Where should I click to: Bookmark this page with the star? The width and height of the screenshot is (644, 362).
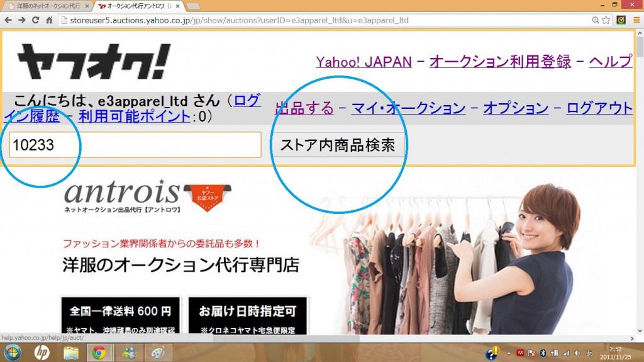tap(606, 20)
